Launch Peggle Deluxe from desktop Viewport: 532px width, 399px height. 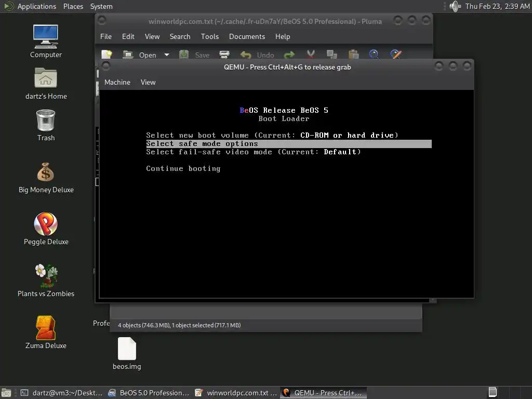click(46, 229)
